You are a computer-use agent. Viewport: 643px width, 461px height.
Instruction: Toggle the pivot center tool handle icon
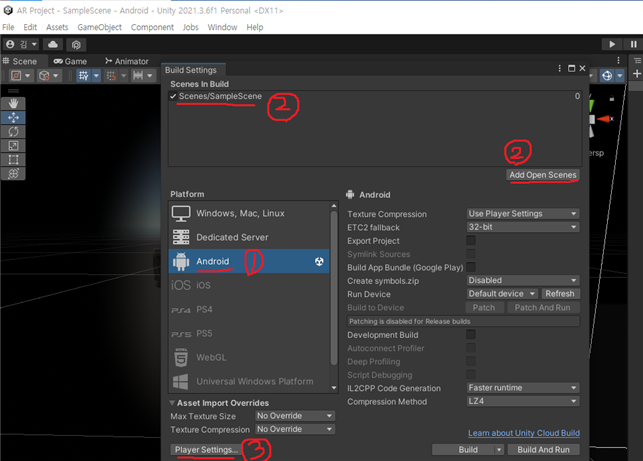(16, 76)
